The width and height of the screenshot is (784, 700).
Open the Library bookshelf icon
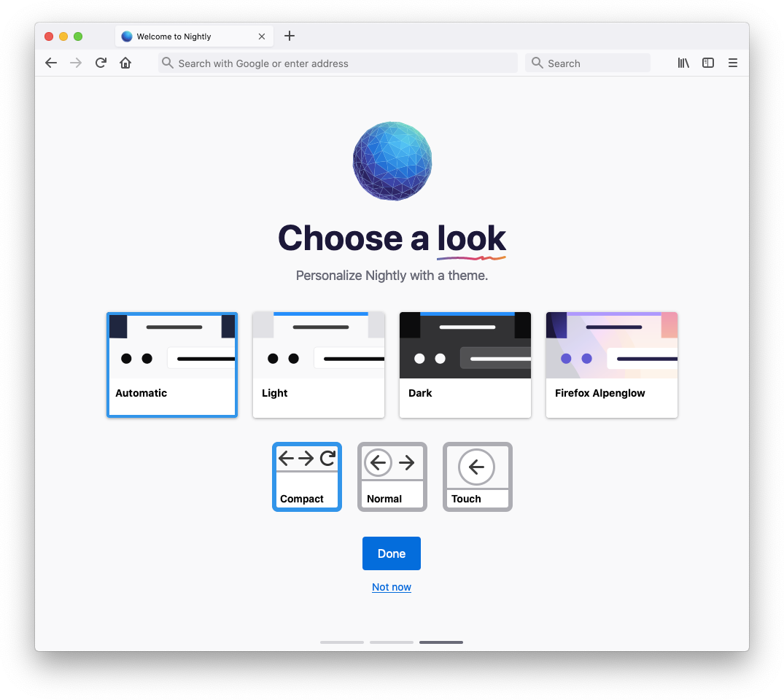pos(683,63)
